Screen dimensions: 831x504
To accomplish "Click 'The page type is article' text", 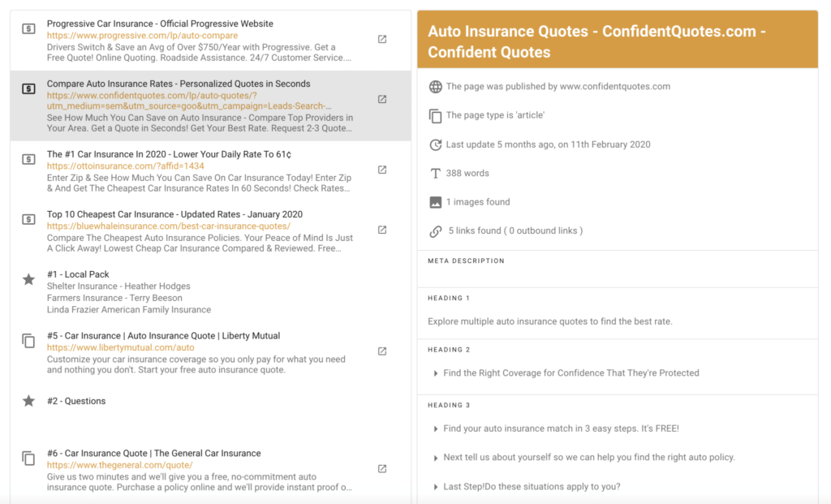I will point(495,115).
